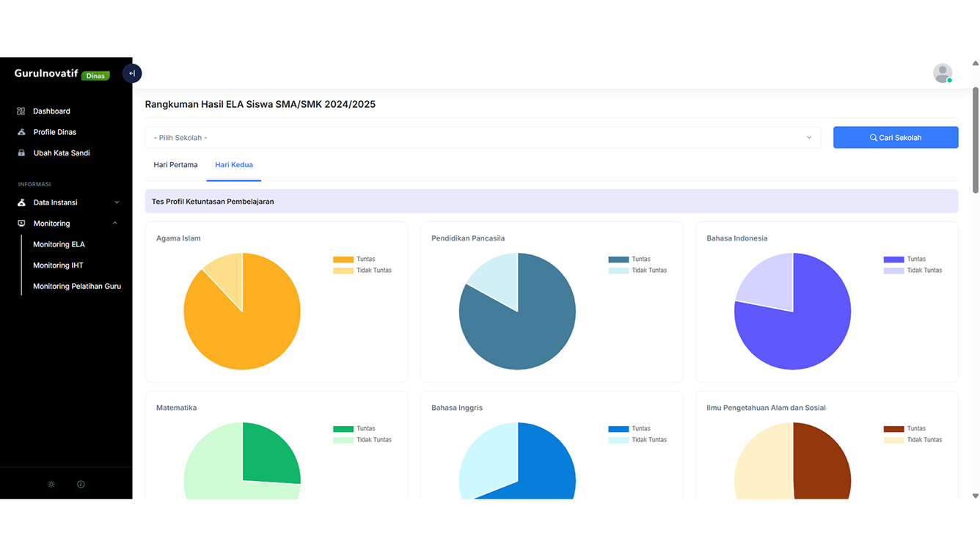Switch to the Hari Pertama tab

point(175,165)
